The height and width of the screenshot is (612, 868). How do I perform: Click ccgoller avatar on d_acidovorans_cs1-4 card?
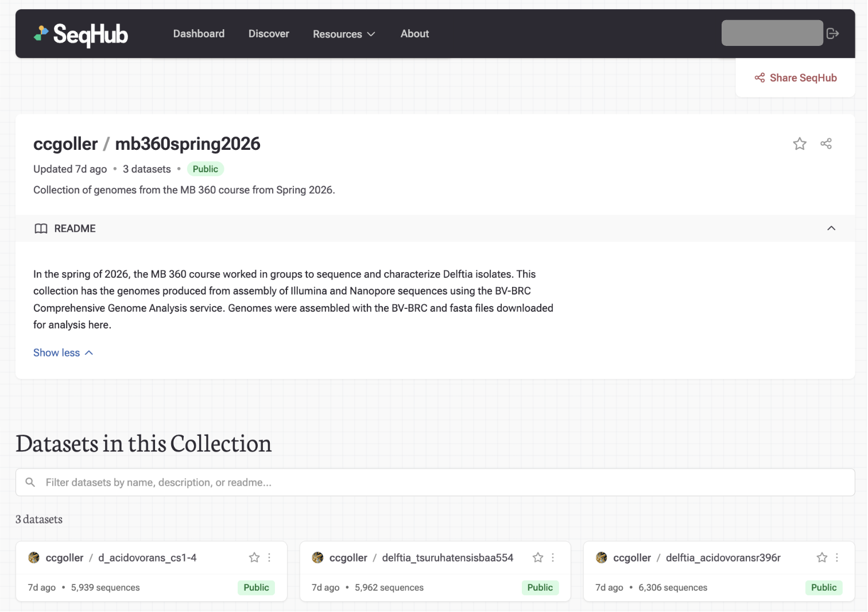[34, 557]
